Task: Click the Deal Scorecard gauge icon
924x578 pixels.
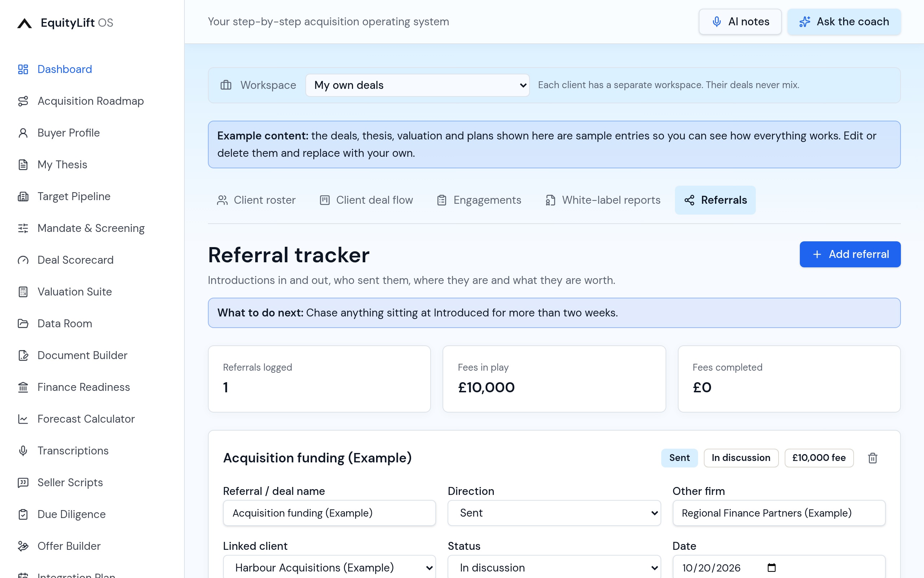Action: pyautogui.click(x=23, y=260)
